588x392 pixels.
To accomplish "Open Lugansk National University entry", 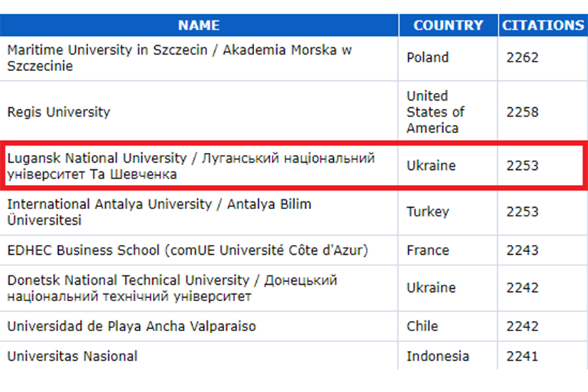I will 191,166.
